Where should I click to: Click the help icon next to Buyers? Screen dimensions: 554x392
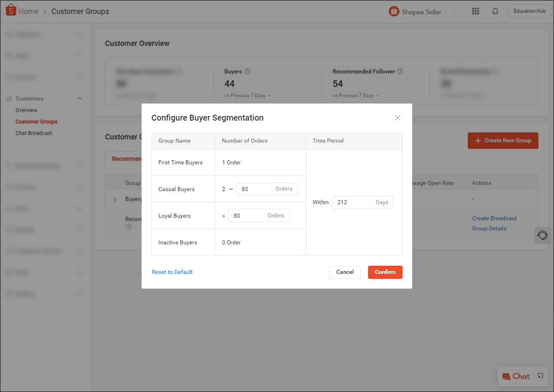point(248,71)
